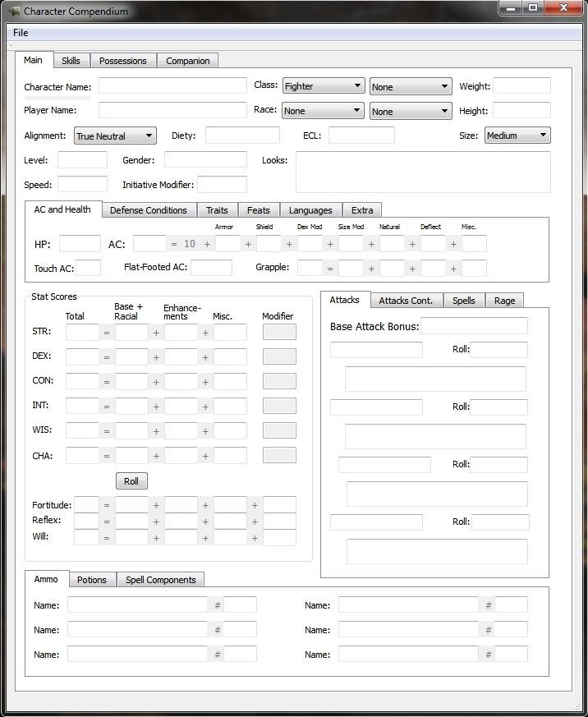Switch to the Skills tab
Image resolution: width=588 pixels, height=717 pixels.
click(x=71, y=61)
